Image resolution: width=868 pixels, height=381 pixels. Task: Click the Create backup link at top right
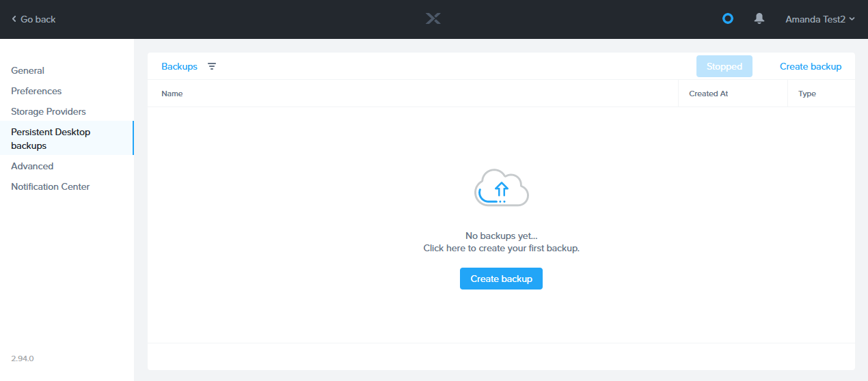811,66
